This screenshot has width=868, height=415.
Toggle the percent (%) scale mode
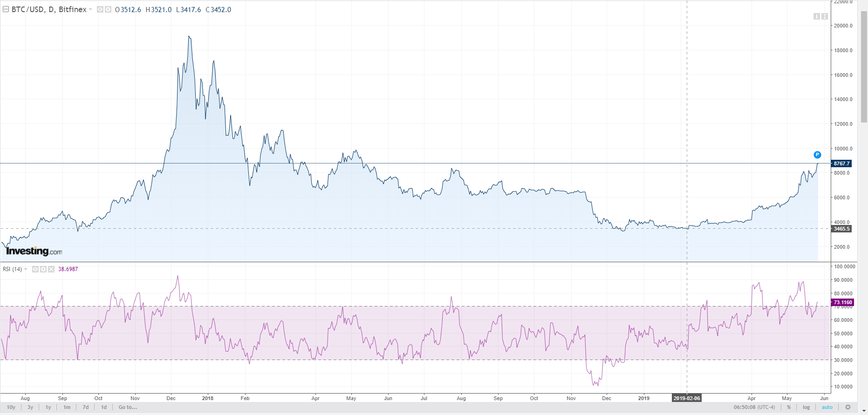point(789,407)
